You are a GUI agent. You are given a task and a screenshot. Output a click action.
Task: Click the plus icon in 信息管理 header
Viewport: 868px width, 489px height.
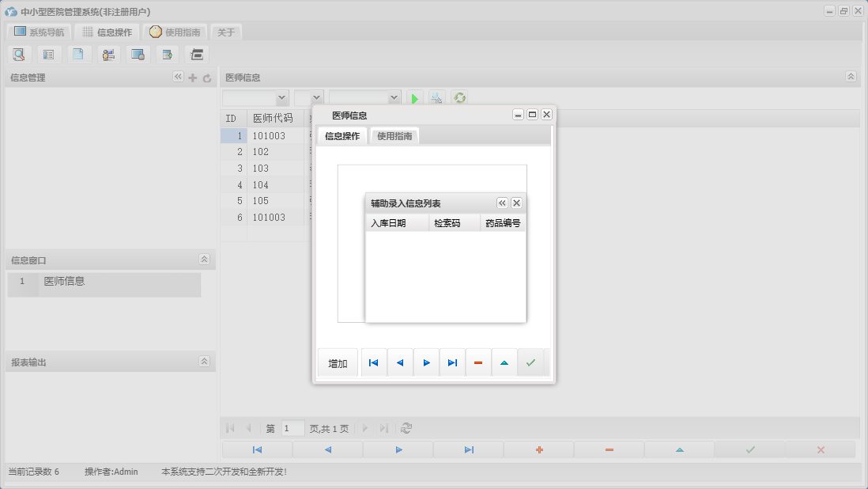[192, 78]
